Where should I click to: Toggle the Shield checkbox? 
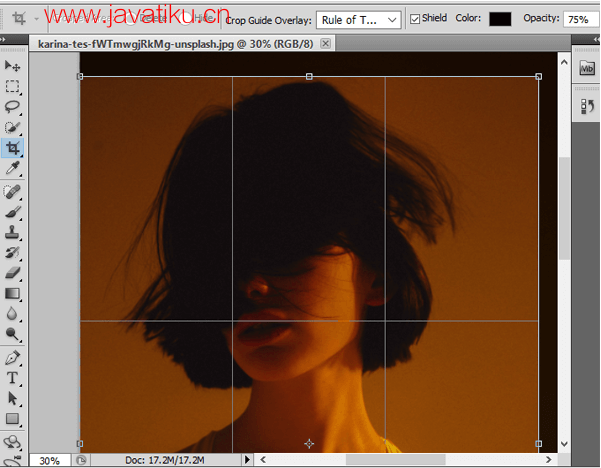click(415, 19)
